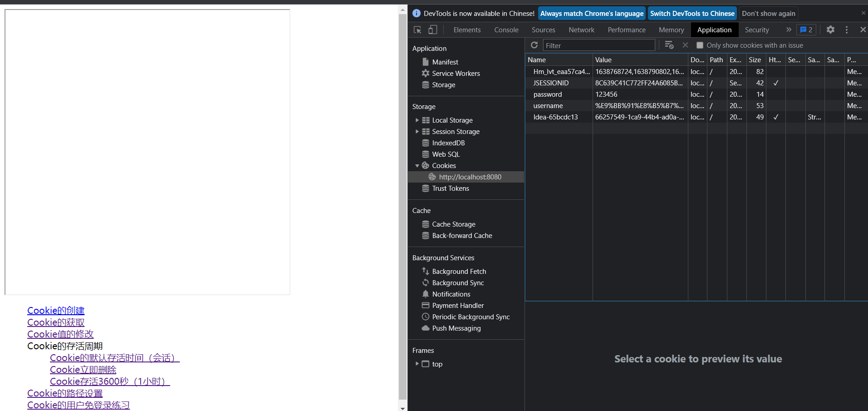This screenshot has height=411, width=868.
Task: Open the Cookie值的修改 link
Action: click(60, 334)
